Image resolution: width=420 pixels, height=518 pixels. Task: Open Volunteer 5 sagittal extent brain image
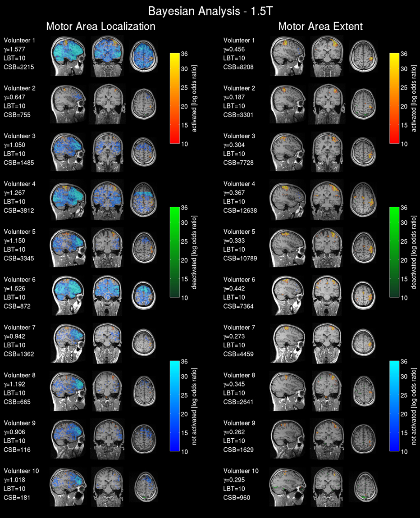point(288,248)
